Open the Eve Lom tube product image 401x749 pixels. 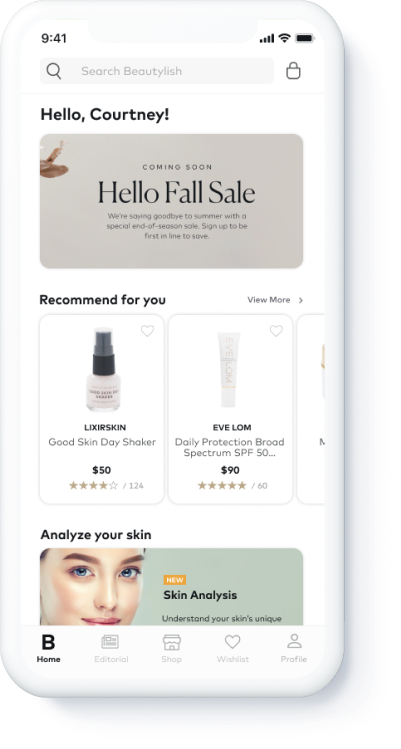coord(228,369)
